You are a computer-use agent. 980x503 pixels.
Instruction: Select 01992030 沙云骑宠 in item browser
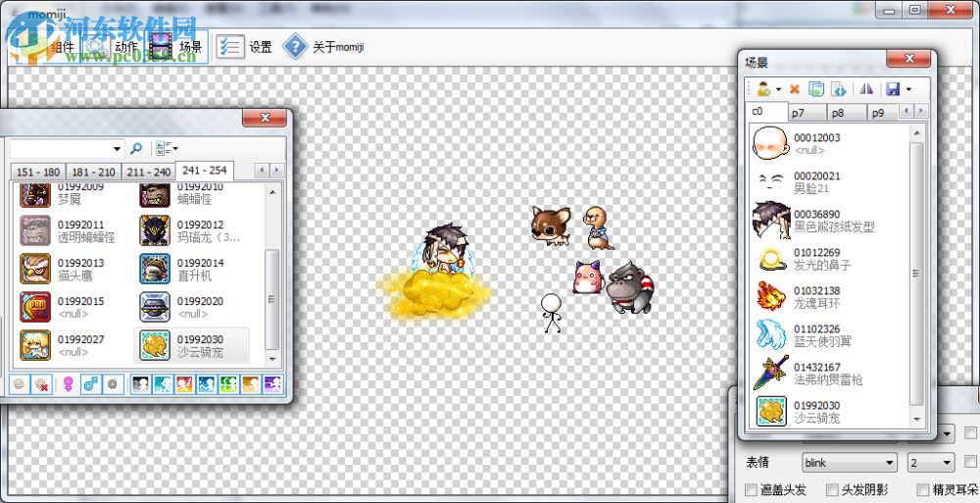coord(193,345)
